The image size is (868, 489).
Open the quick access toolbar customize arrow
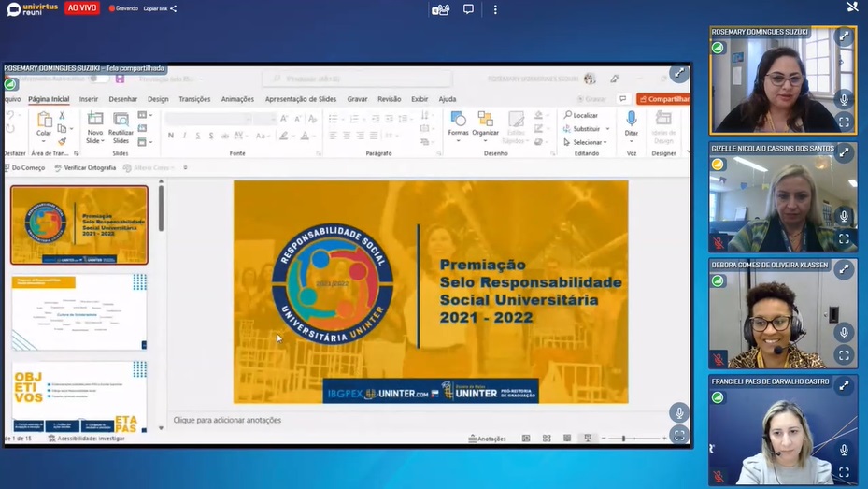tap(185, 167)
